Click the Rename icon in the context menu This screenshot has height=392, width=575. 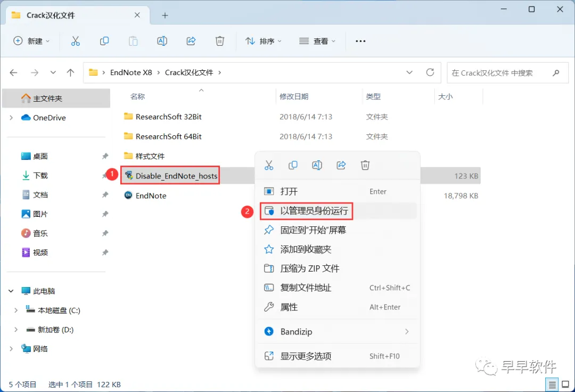[x=317, y=166]
